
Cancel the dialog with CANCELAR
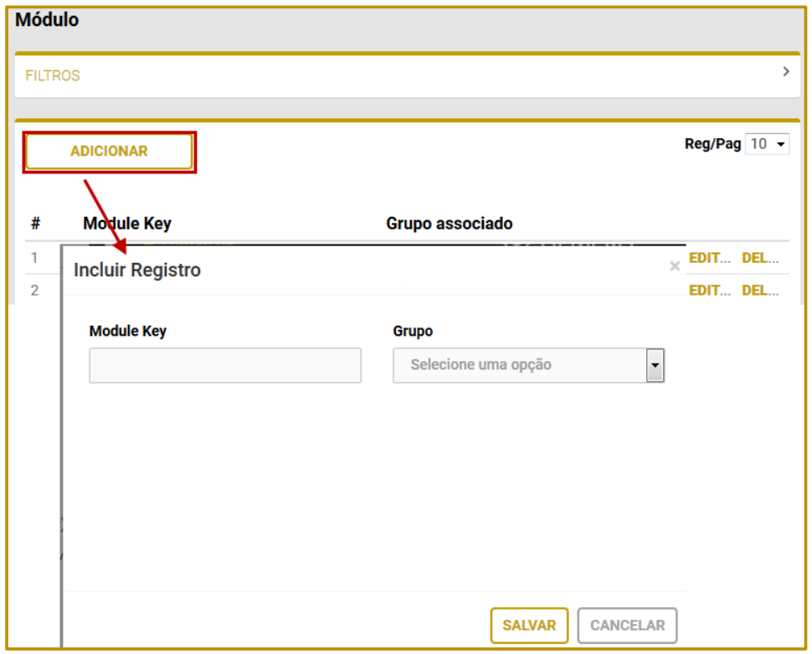pyautogui.click(x=627, y=626)
